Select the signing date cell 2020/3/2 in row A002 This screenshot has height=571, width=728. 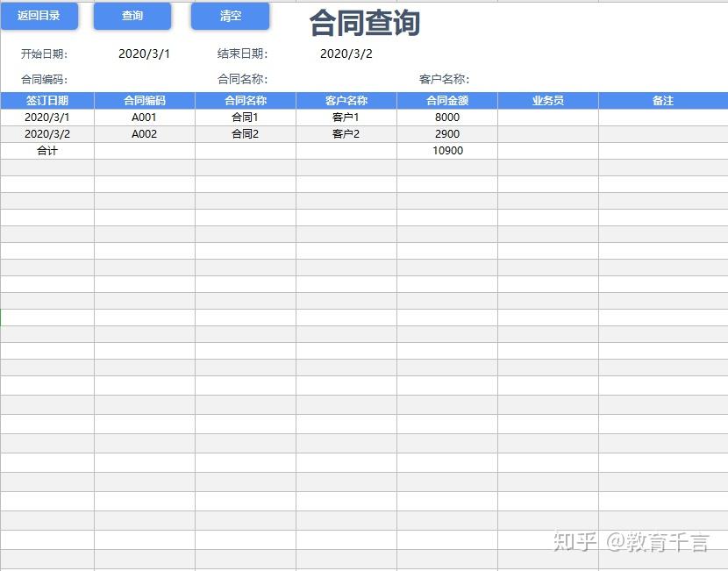(x=47, y=134)
